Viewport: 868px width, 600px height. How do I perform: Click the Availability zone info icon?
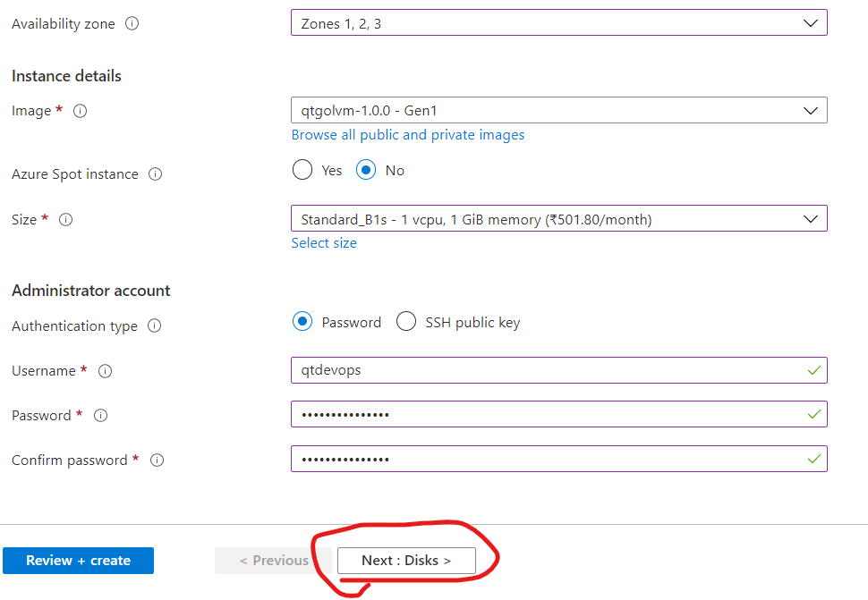point(132,23)
